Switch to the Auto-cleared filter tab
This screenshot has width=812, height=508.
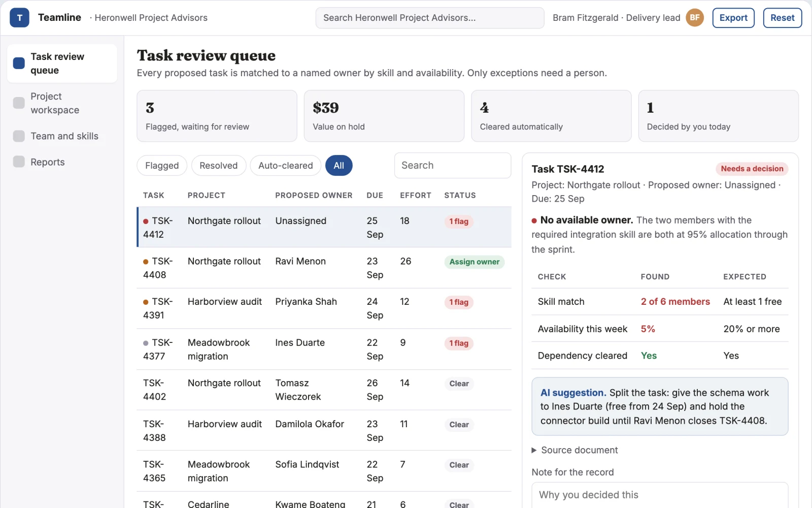286,166
